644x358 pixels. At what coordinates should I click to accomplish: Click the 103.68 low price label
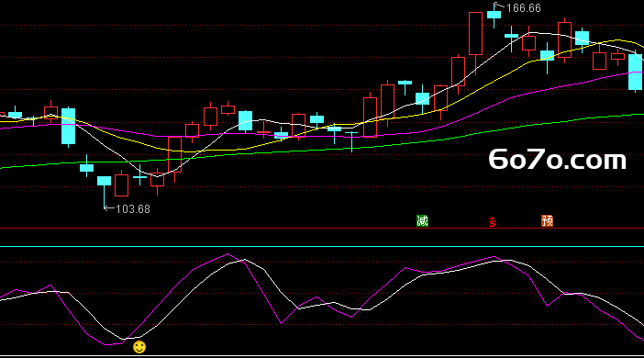click(133, 208)
